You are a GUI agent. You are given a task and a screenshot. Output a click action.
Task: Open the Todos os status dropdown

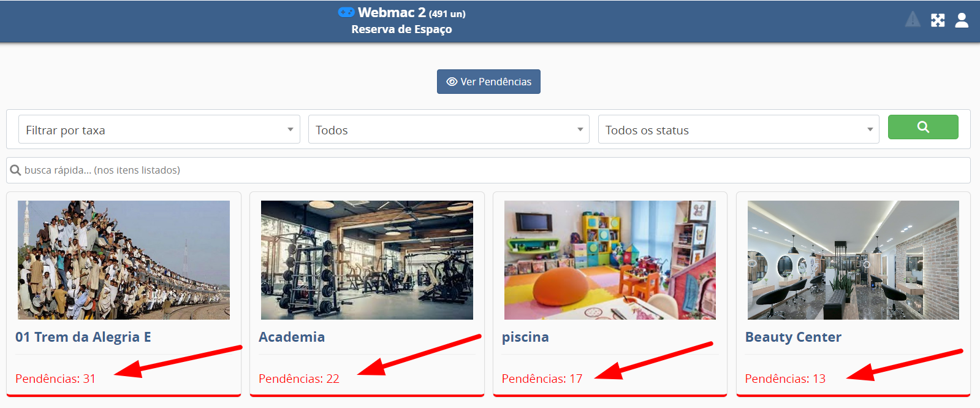tap(739, 129)
